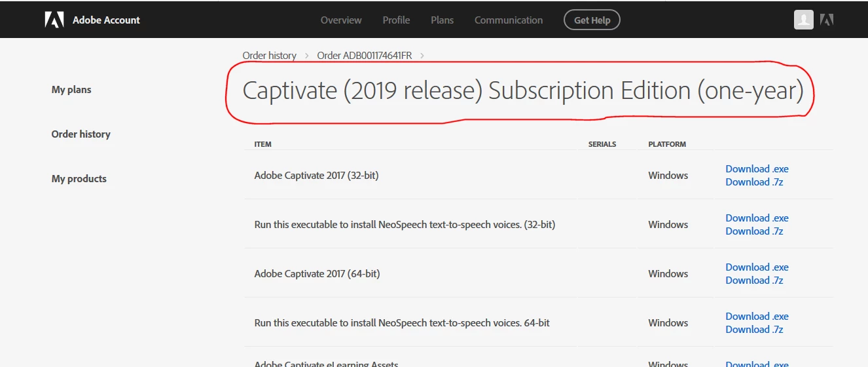Select Order history in sidebar
The height and width of the screenshot is (367, 868).
81,134
